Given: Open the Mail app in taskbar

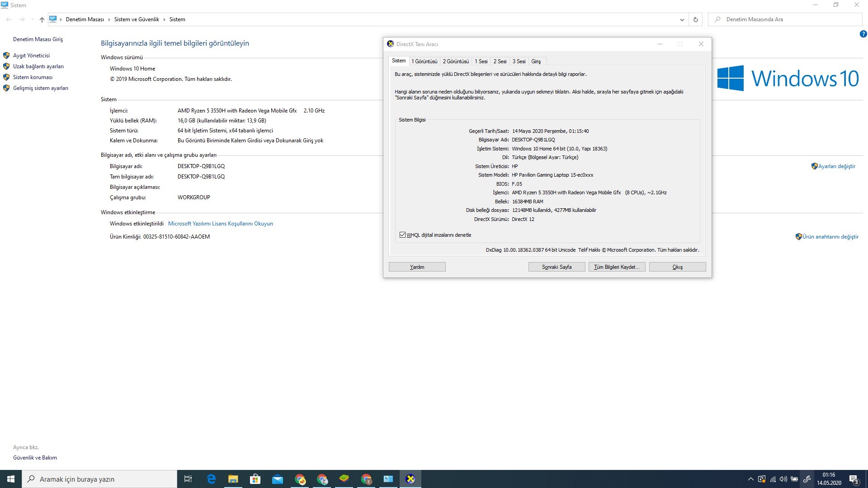Looking at the screenshot, I should 277,479.
